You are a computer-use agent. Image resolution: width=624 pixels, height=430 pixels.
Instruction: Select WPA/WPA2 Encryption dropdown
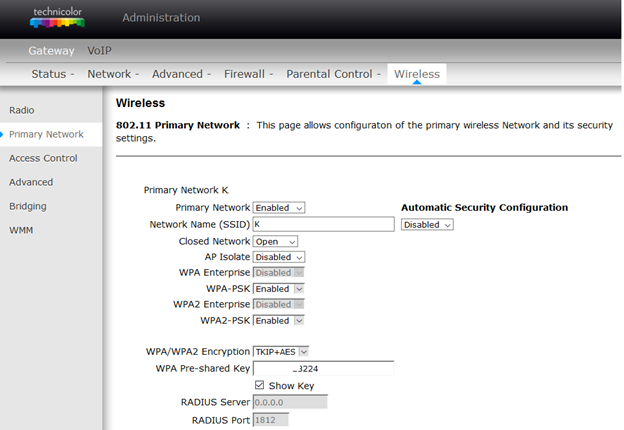pyautogui.click(x=282, y=351)
